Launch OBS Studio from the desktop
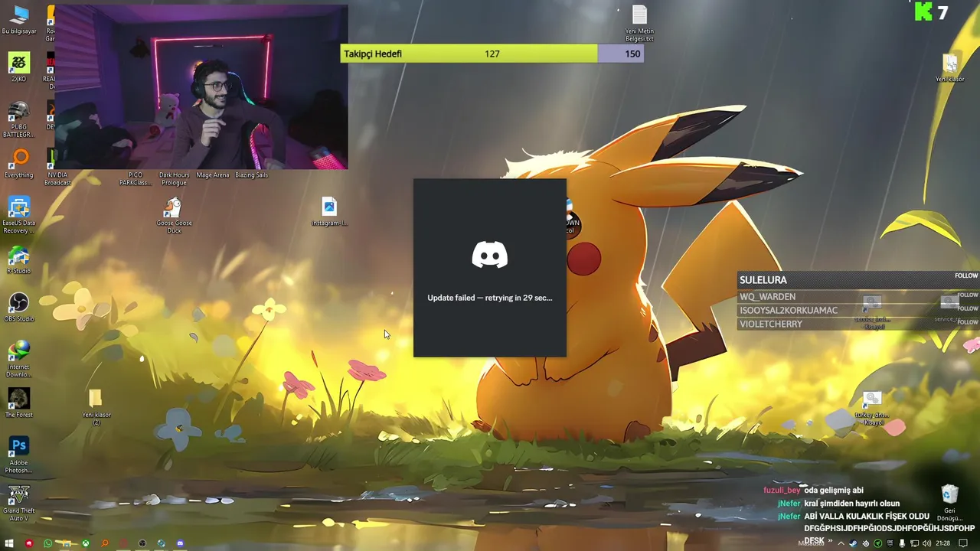The image size is (980, 551). click(19, 308)
